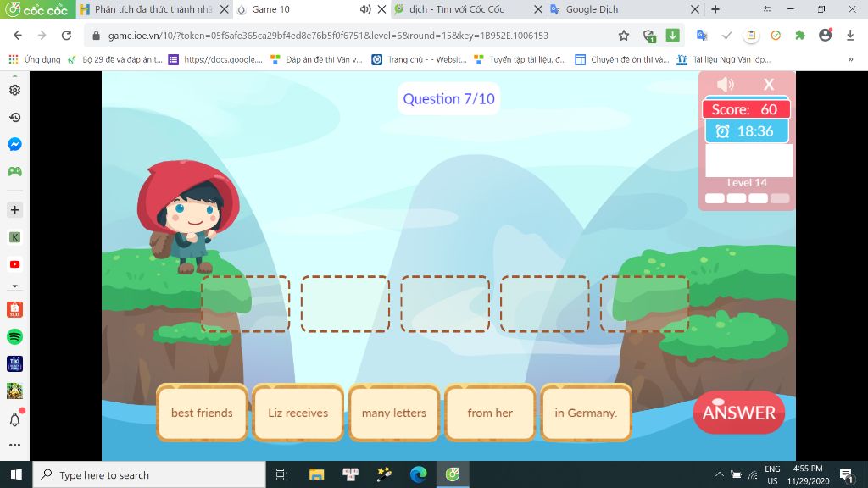This screenshot has height=488, width=868.
Task: Open a new browser tab
Action: pyautogui.click(x=715, y=9)
